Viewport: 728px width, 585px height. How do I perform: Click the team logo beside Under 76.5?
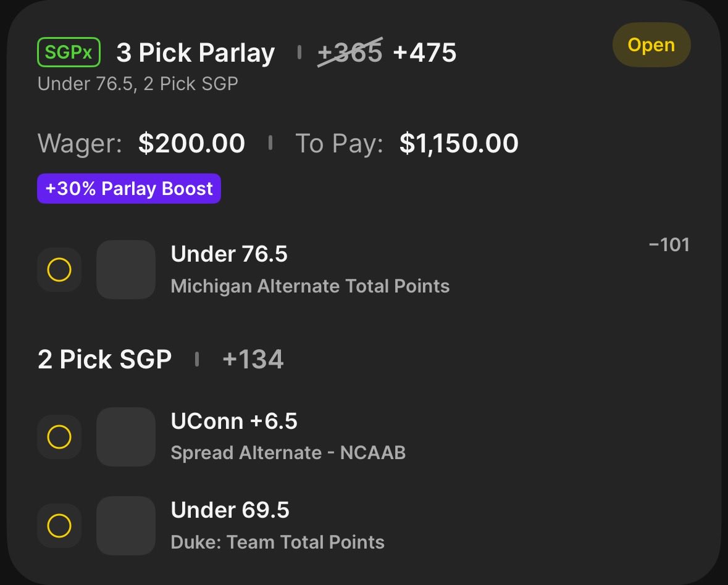coord(126,270)
